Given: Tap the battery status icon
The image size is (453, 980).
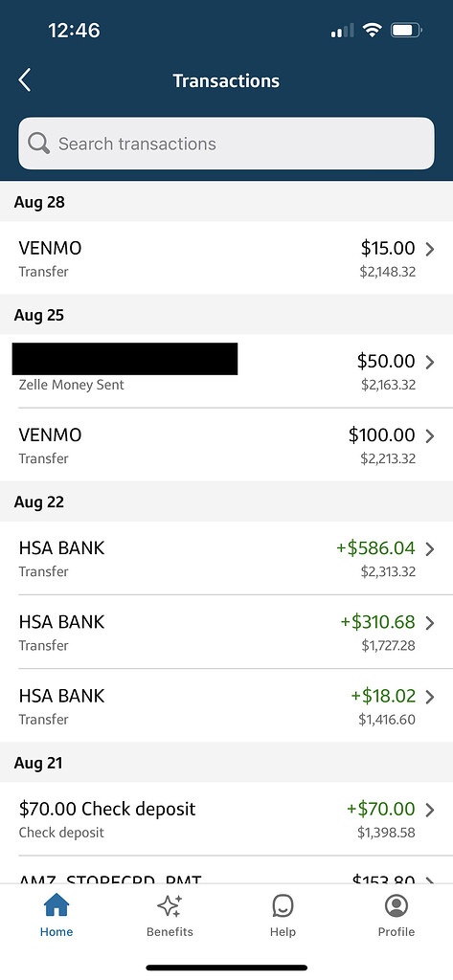Looking at the screenshot, I should pyautogui.click(x=406, y=30).
